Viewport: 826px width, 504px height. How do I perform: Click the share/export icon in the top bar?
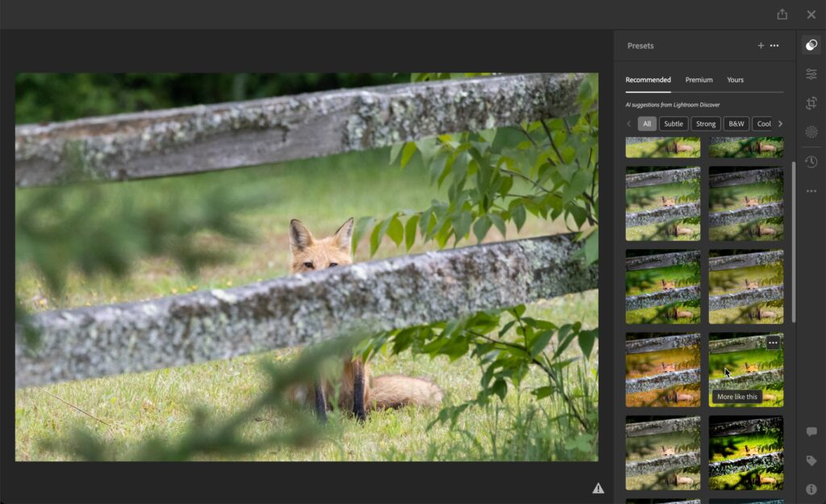782,15
